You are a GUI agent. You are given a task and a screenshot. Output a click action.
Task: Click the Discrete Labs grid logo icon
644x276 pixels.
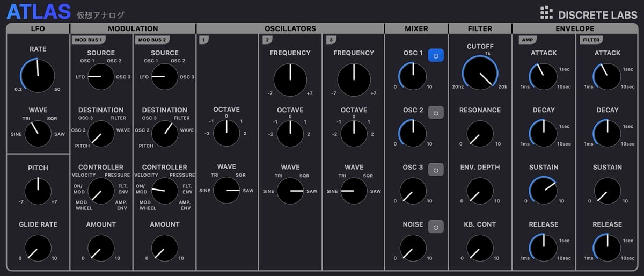pyautogui.click(x=546, y=13)
